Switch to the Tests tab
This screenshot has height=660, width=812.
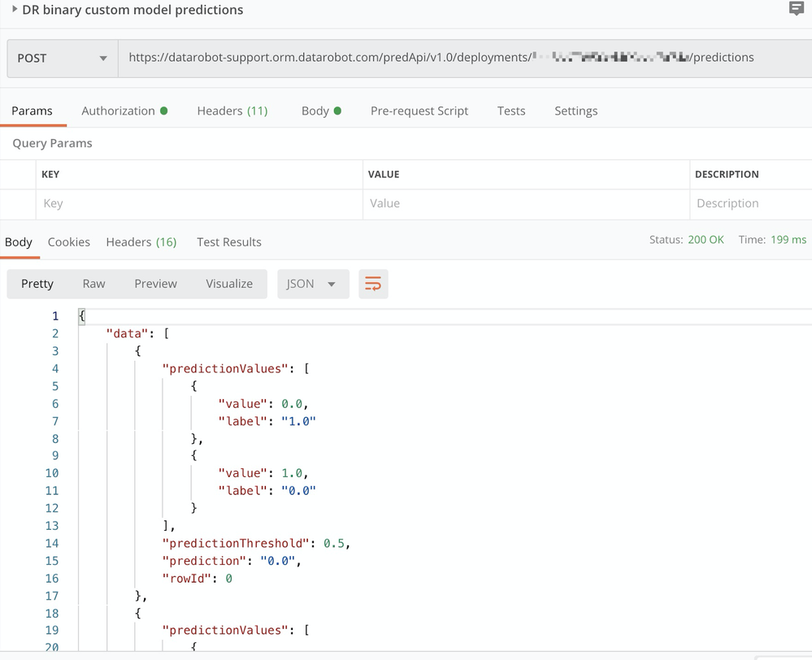[x=511, y=111]
